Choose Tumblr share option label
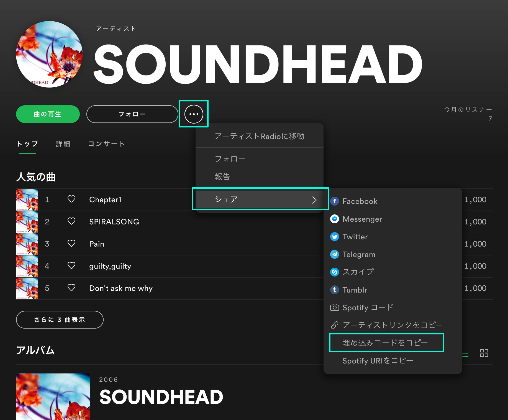The image size is (508, 420). pos(355,290)
